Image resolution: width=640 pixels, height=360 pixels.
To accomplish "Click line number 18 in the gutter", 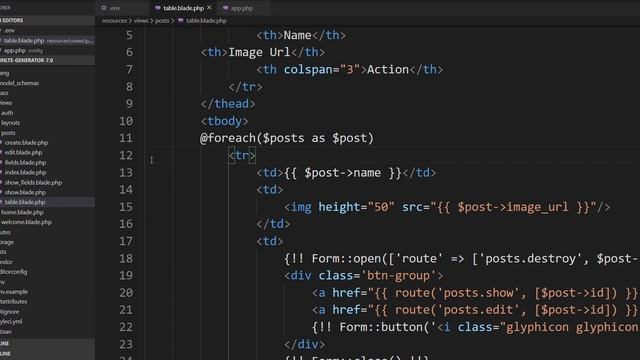I will (126, 258).
